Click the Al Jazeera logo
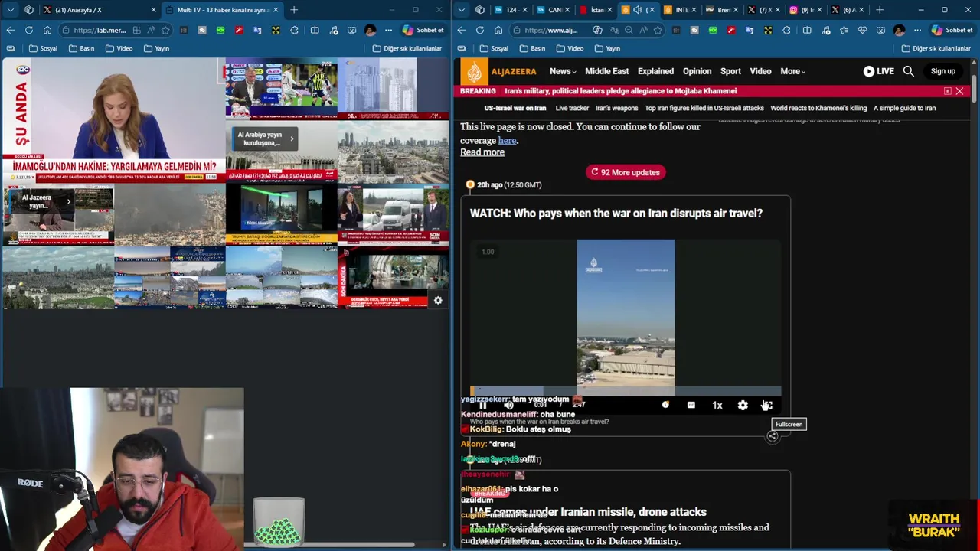 pyautogui.click(x=503, y=71)
